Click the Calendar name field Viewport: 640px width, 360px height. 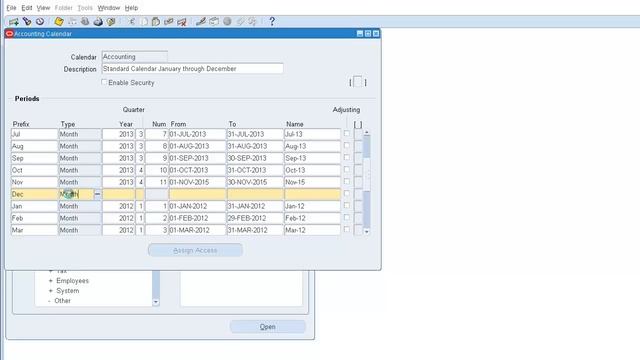[135, 57]
